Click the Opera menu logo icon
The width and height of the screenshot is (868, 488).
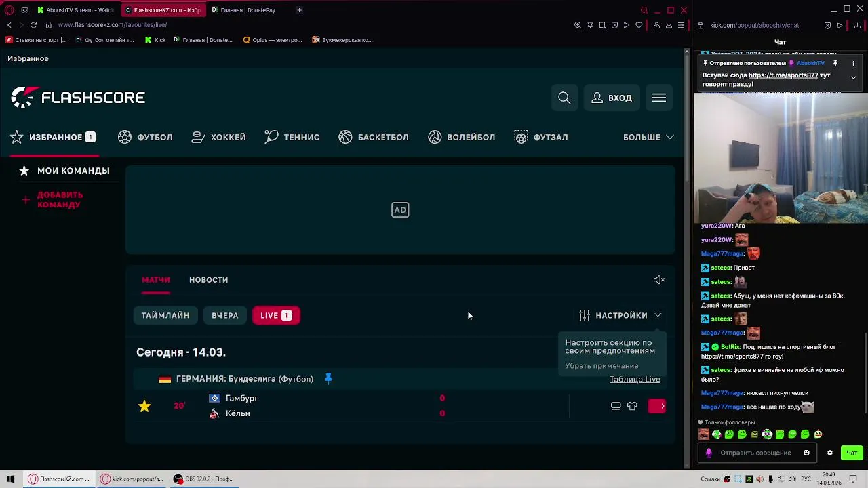9,10
